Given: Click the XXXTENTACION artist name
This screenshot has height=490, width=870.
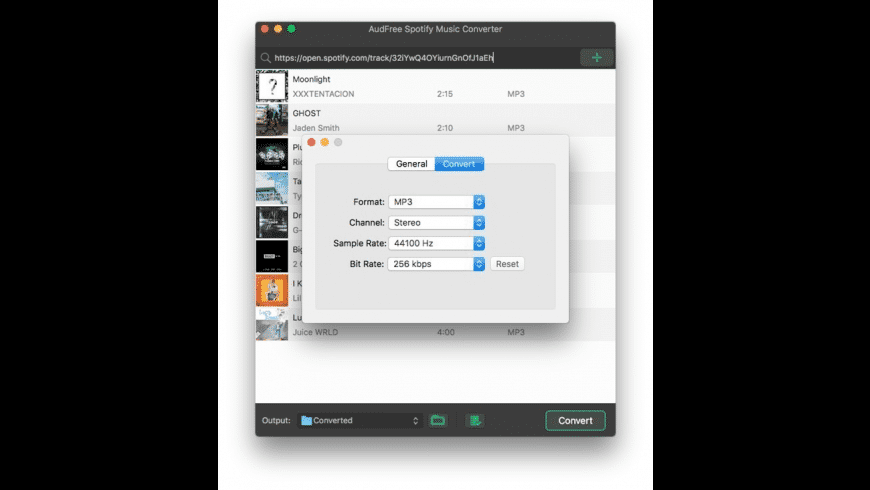Looking at the screenshot, I should point(323,94).
